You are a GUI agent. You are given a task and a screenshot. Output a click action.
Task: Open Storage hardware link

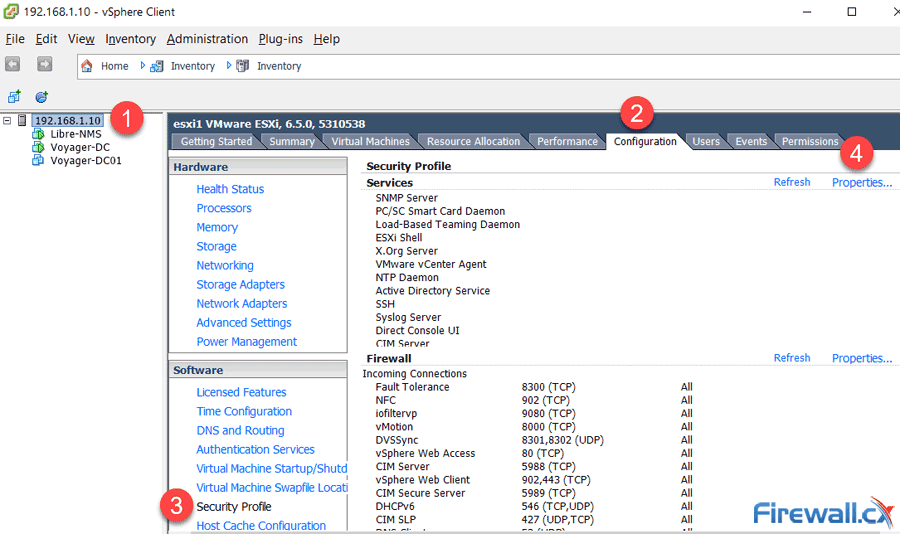point(216,246)
